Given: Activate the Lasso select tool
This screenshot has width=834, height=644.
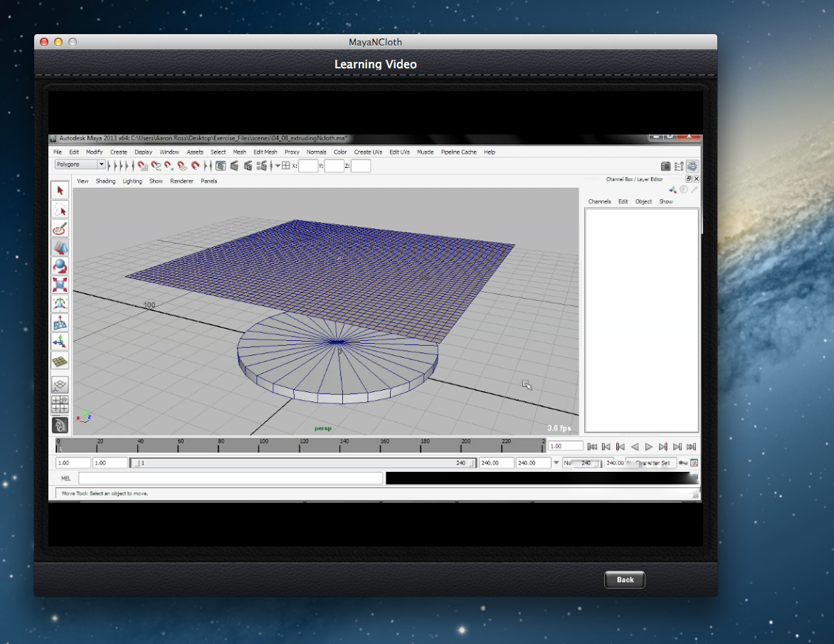Looking at the screenshot, I should pos(60,210).
